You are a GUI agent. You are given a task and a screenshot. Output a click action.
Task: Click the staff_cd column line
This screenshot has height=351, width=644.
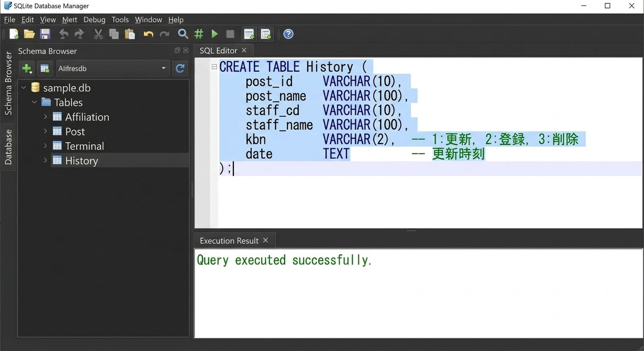point(324,110)
